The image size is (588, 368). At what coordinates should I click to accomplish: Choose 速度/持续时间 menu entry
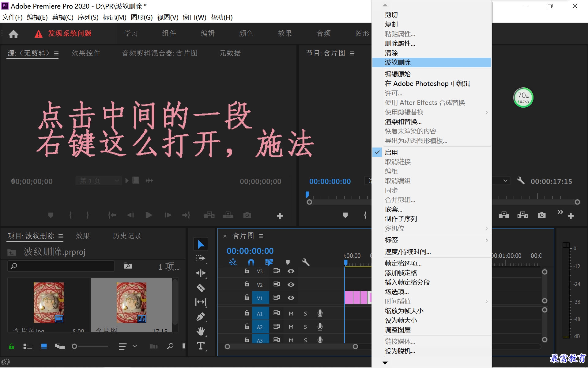(432, 252)
